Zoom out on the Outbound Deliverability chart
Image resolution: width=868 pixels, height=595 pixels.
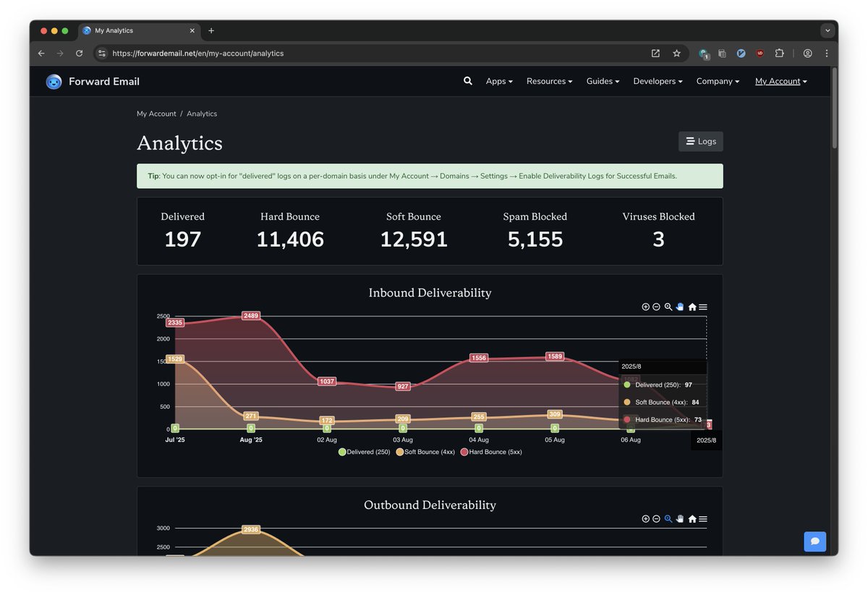click(656, 519)
